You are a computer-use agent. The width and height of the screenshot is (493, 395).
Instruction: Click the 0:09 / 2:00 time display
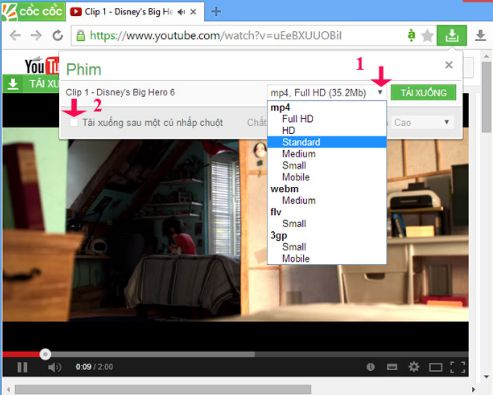coord(94,367)
